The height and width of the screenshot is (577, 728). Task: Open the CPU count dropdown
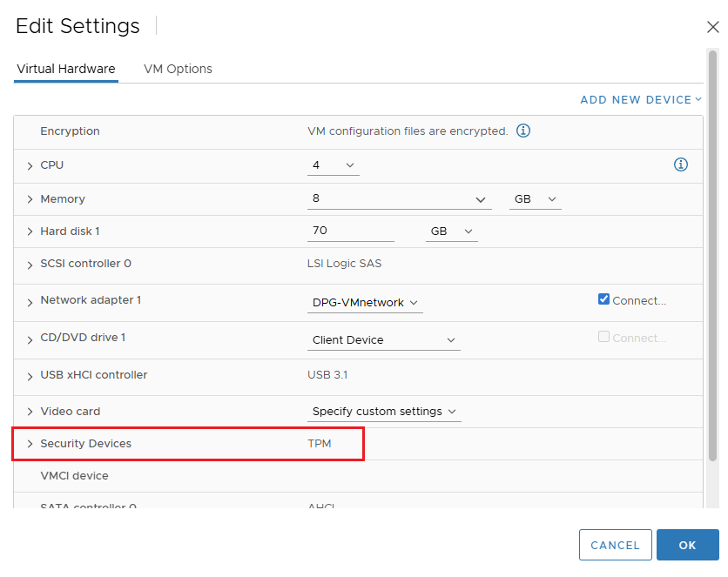pos(334,165)
